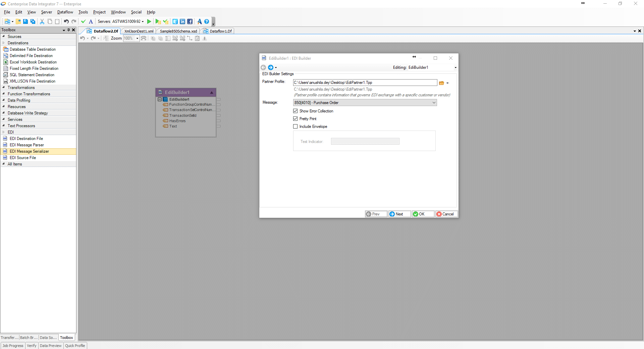Open the Dataflow menu
The image size is (644, 349).
[65, 12]
